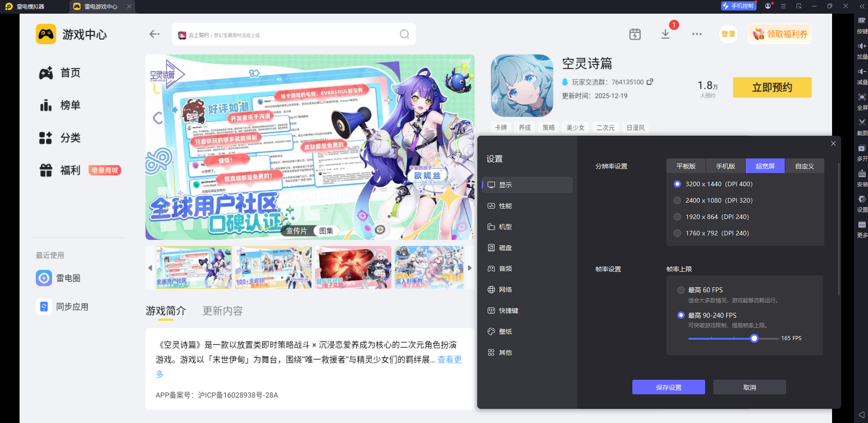868x423 pixels.
Task: Click 保存设置 save settings button
Action: tap(669, 387)
